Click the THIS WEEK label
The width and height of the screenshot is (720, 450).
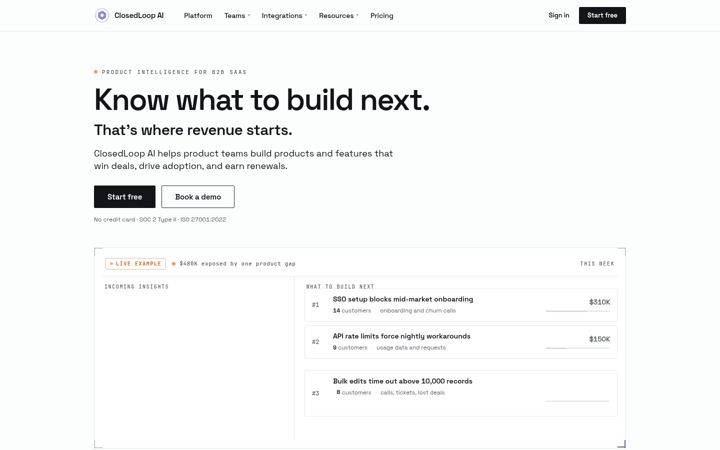click(597, 264)
